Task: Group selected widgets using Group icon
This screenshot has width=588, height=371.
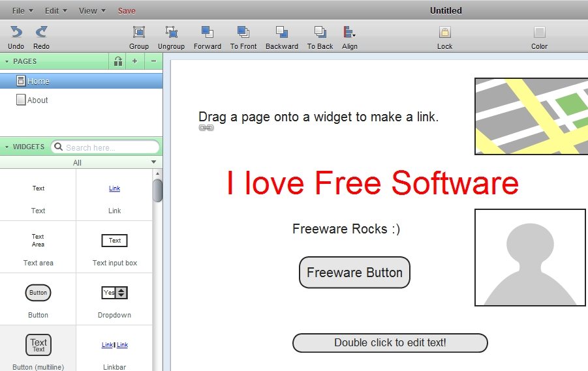Action: (138, 32)
